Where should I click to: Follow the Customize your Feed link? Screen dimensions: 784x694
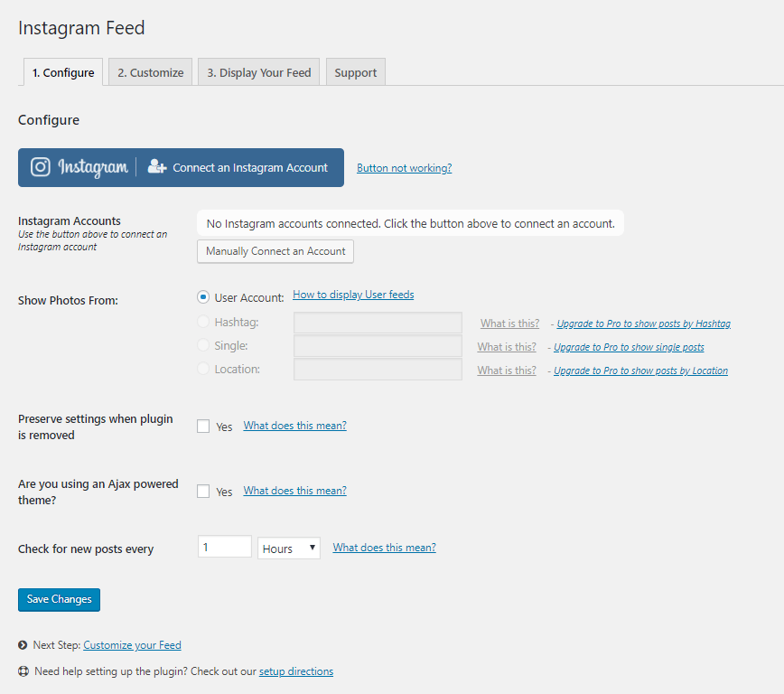[x=132, y=645]
